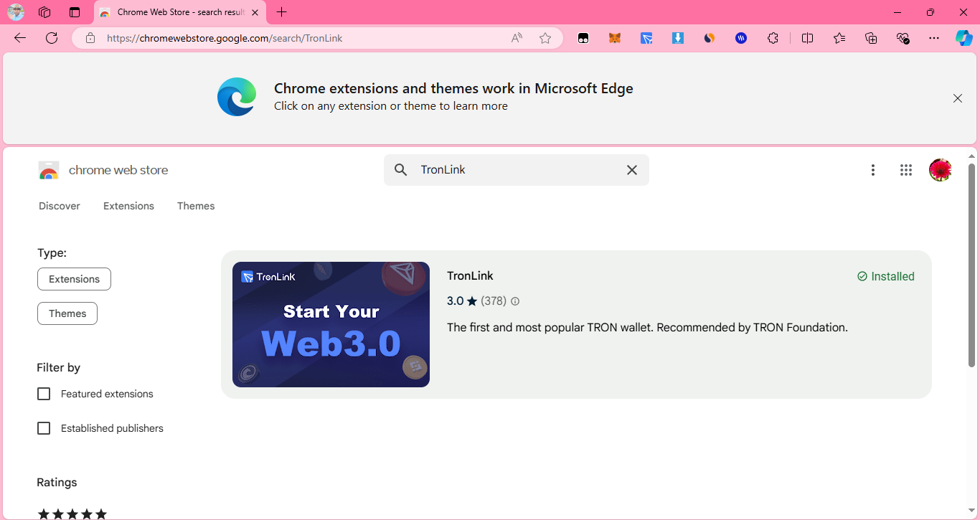The width and height of the screenshot is (980, 520).
Task: Add this page to favorites star
Action: coord(545,38)
